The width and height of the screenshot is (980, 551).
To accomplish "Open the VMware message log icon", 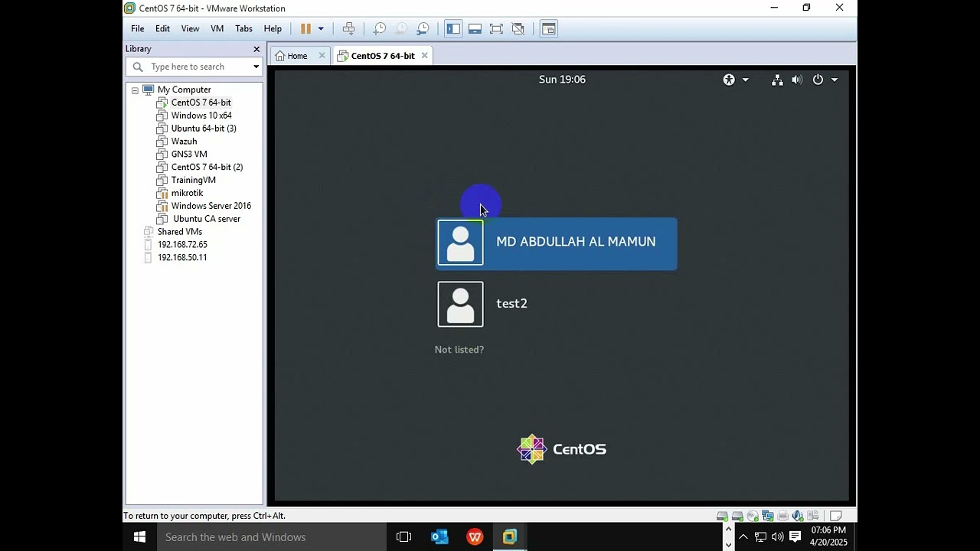I will pyautogui.click(x=836, y=516).
